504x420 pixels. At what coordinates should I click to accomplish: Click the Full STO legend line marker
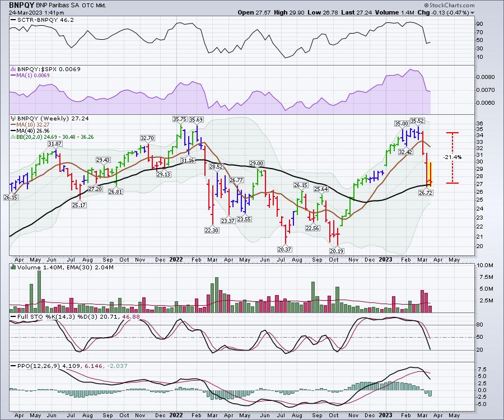click(x=13, y=318)
